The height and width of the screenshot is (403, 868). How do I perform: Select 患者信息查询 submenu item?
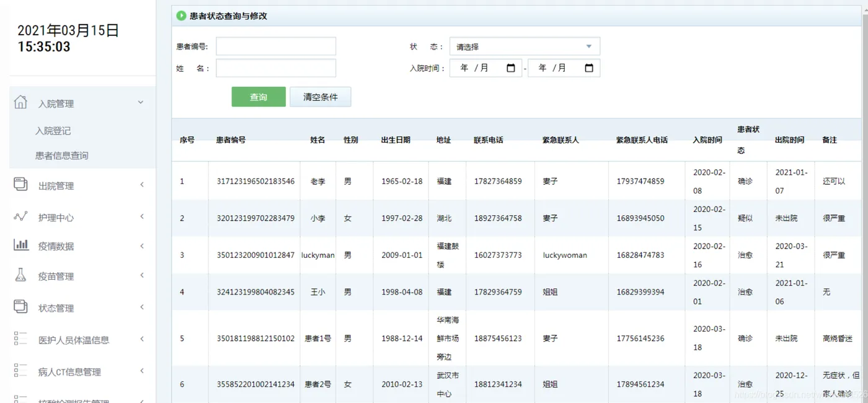[62, 156]
